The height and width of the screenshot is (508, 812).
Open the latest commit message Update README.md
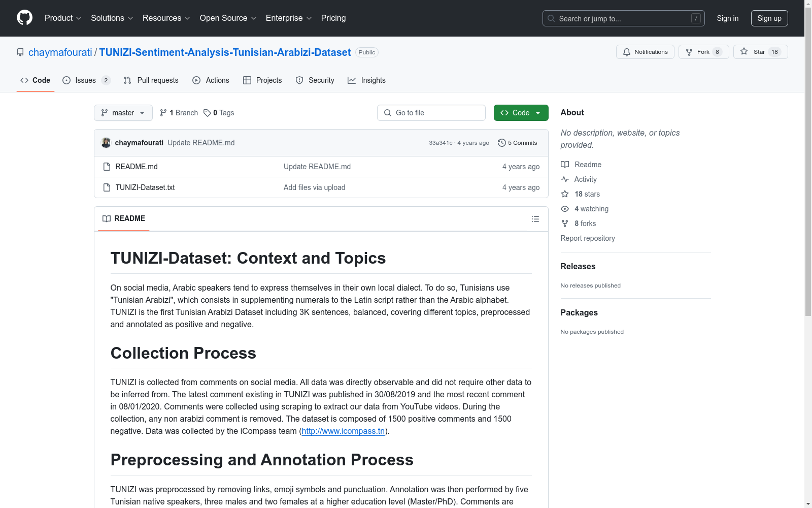tap(201, 143)
